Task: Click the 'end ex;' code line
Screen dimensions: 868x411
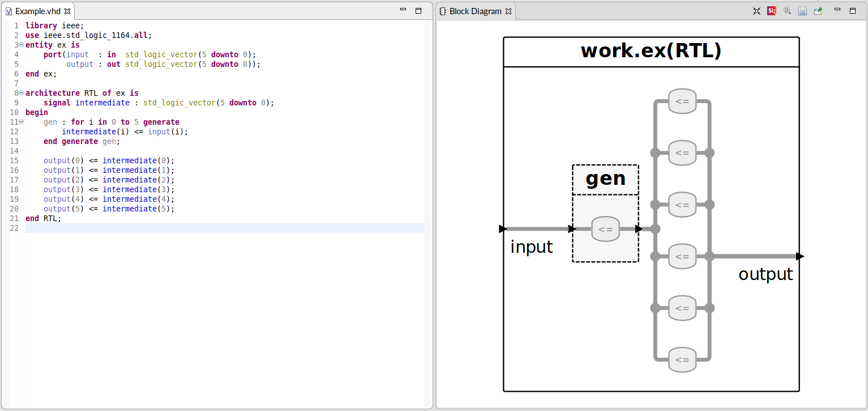Action: (x=41, y=74)
